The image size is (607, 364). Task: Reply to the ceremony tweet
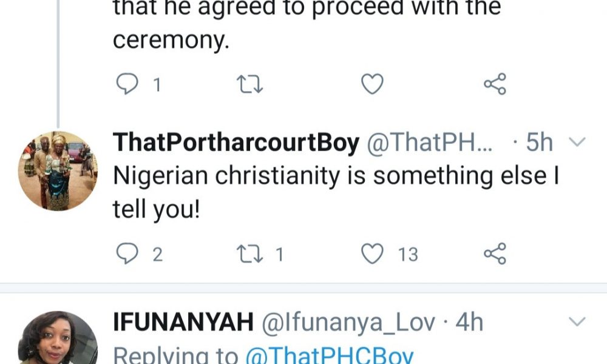pos(127,85)
